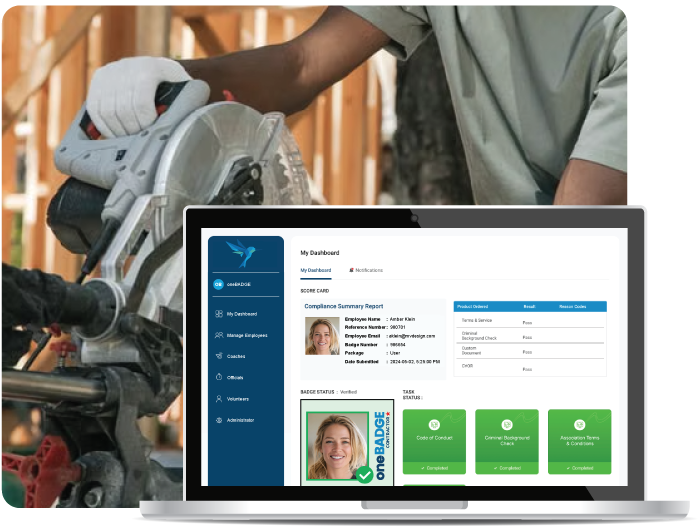Click the Reason Codes column header
Screen dimensions: 700x530
(x=573, y=307)
